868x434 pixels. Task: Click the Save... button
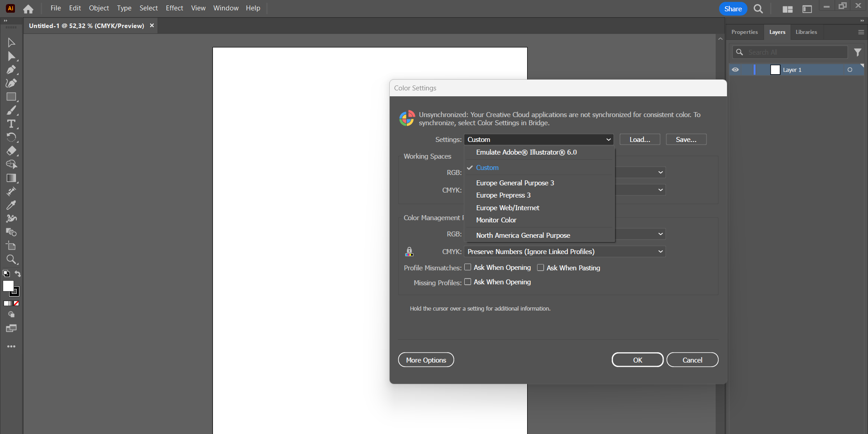point(686,140)
